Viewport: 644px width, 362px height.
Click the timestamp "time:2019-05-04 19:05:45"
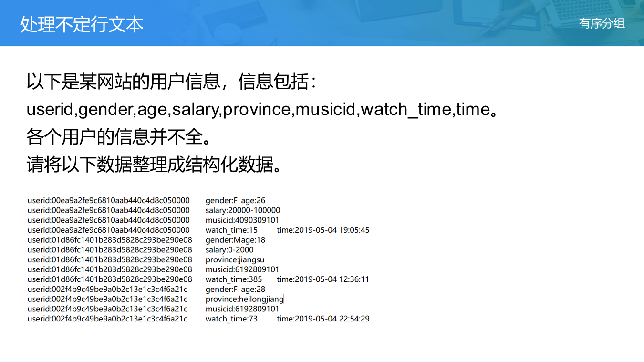pyautogui.click(x=323, y=230)
